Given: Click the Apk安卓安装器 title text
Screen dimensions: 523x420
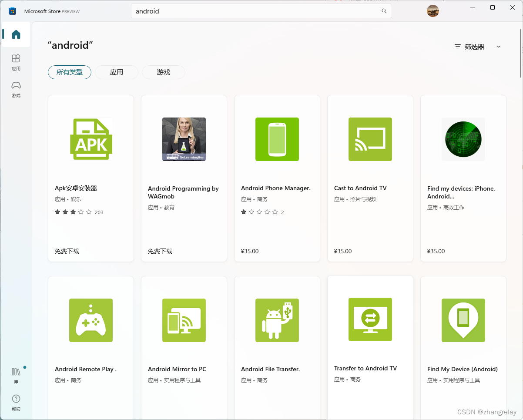Looking at the screenshot, I should tap(76, 188).
